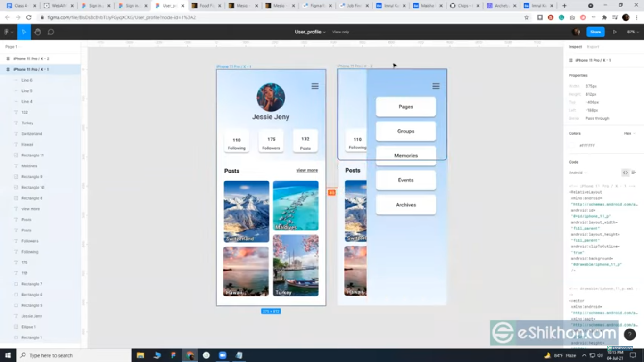Switch to the Inspect tab
The height and width of the screenshot is (362, 644).
(x=575, y=47)
